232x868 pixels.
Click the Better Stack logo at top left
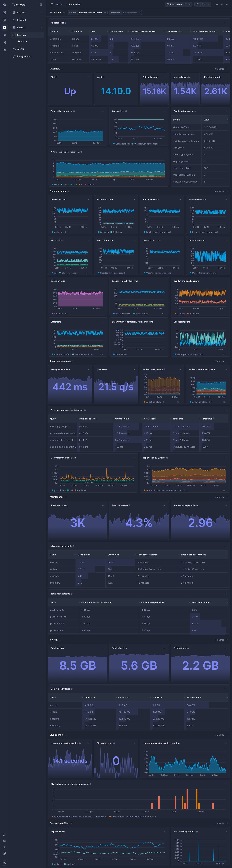point(4,5)
